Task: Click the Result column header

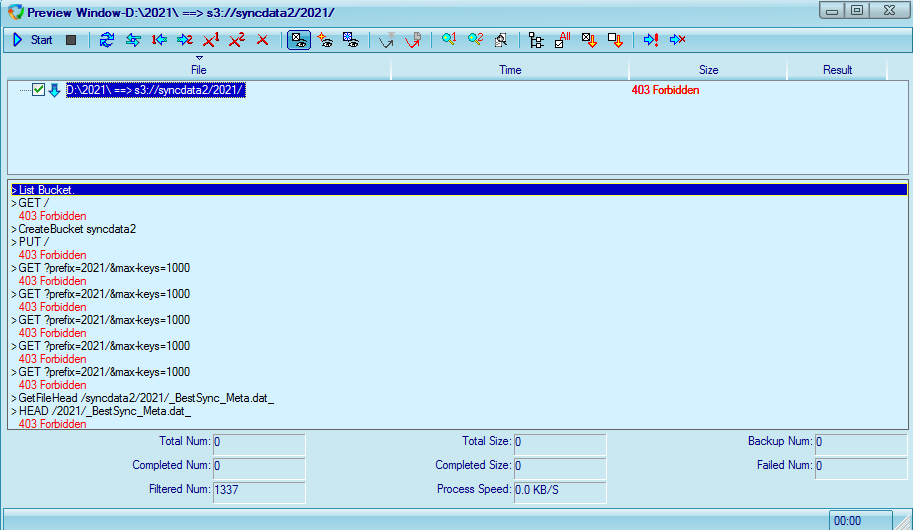Action: click(x=837, y=70)
